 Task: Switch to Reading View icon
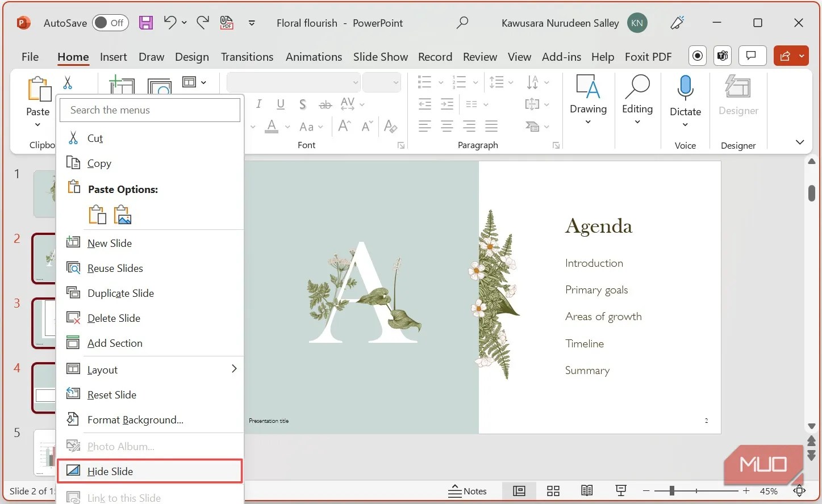(587, 491)
